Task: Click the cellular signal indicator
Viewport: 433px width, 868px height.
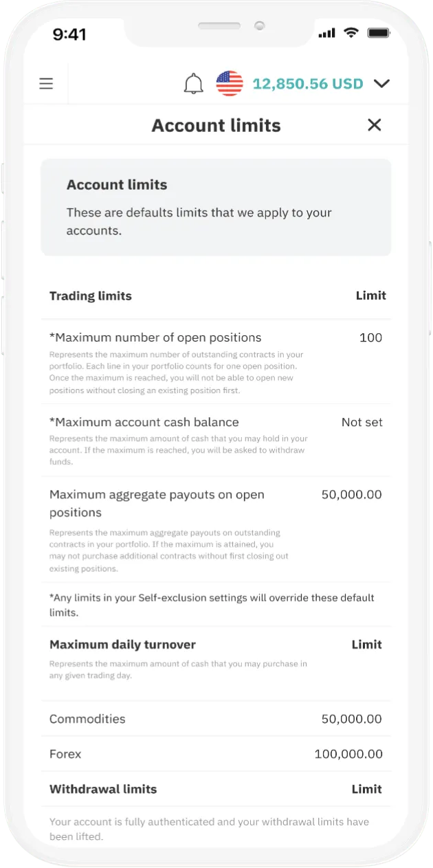Action: (326, 32)
